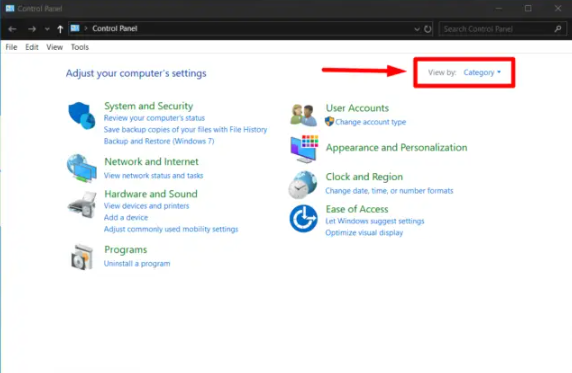
Task: Click View network status and tasks
Action: 153,176
